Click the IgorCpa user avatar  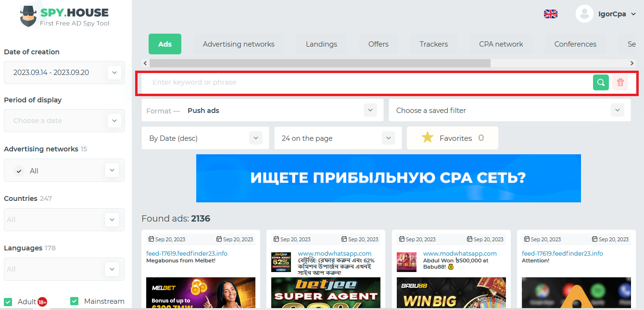coord(584,14)
